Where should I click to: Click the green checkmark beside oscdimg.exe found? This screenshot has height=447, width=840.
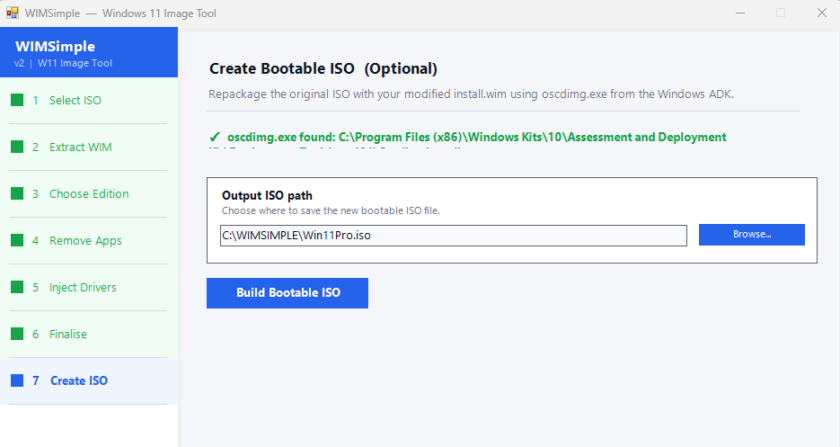click(215, 137)
